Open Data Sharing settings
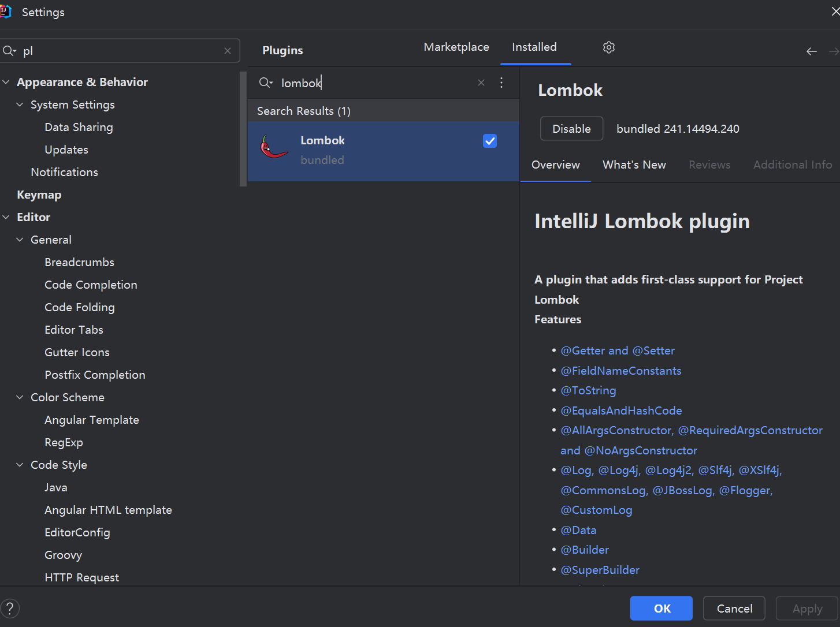This screenshot has width=840, height=627. pyautogui.click(x=79, y=127)
